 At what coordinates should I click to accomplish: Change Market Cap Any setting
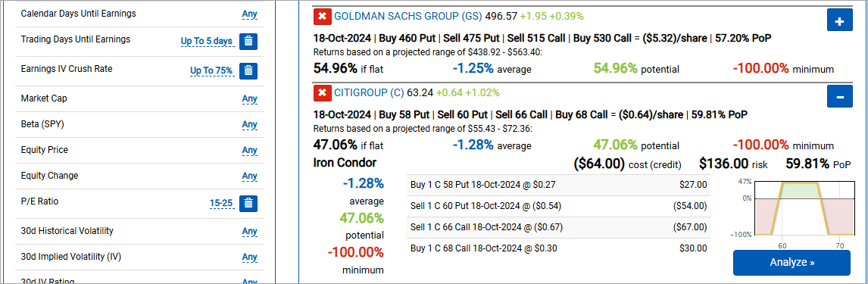pyautogui.click(x=250, y=99)
